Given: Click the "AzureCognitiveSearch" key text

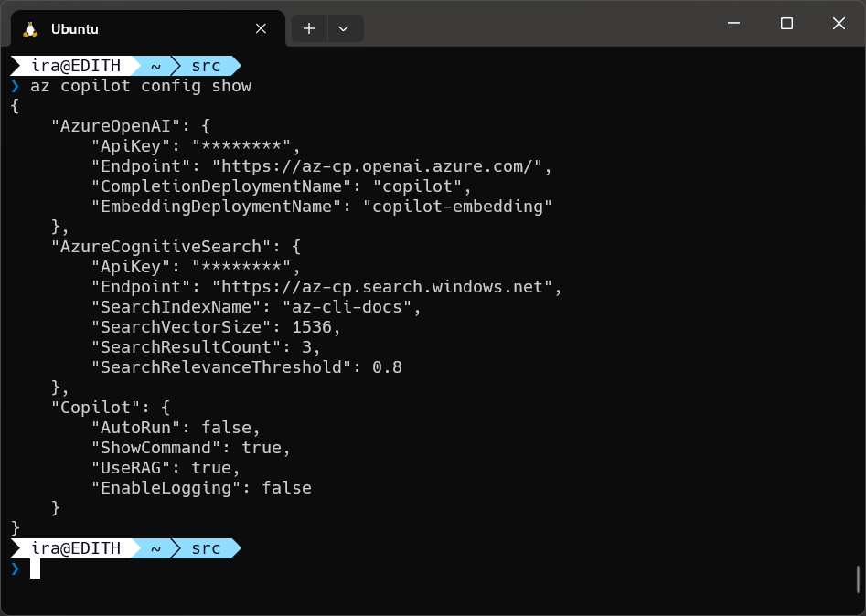Looking at the screenshot, I should coord(161,246).
